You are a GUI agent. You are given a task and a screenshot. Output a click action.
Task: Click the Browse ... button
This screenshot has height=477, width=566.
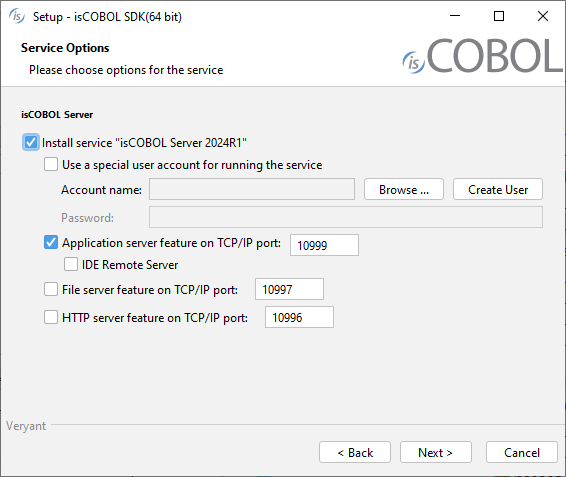pos(404,189)
